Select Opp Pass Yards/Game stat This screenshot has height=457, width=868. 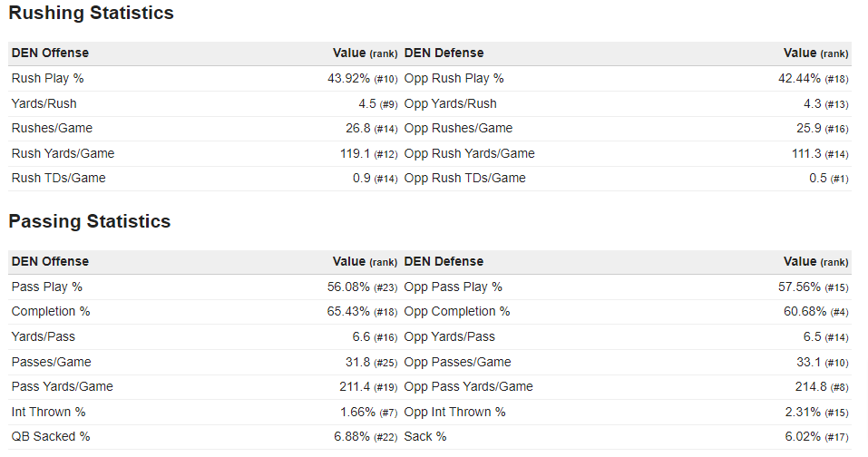tap(468, 387)
